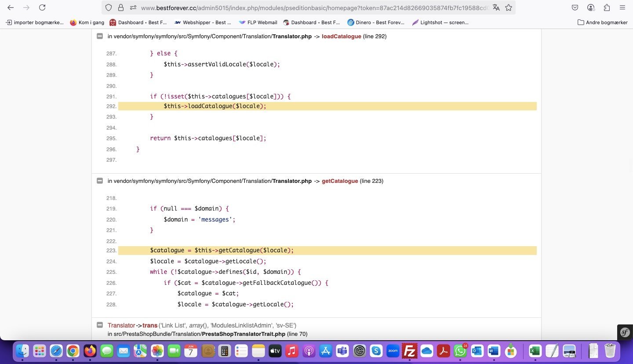
Task: Open Microsoft Excel from the Dock
Action: [x=535, y=351]
